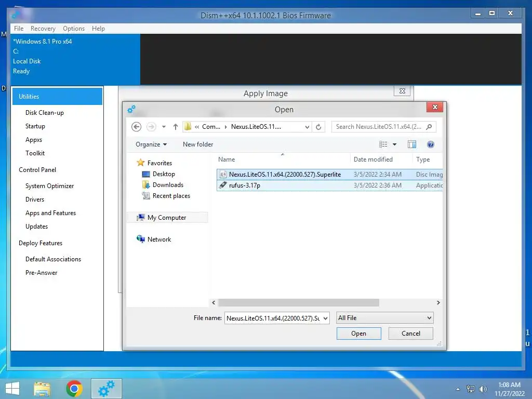Screen dimensions: 532x399
Task: Click the change view icon
Action: 383,144
